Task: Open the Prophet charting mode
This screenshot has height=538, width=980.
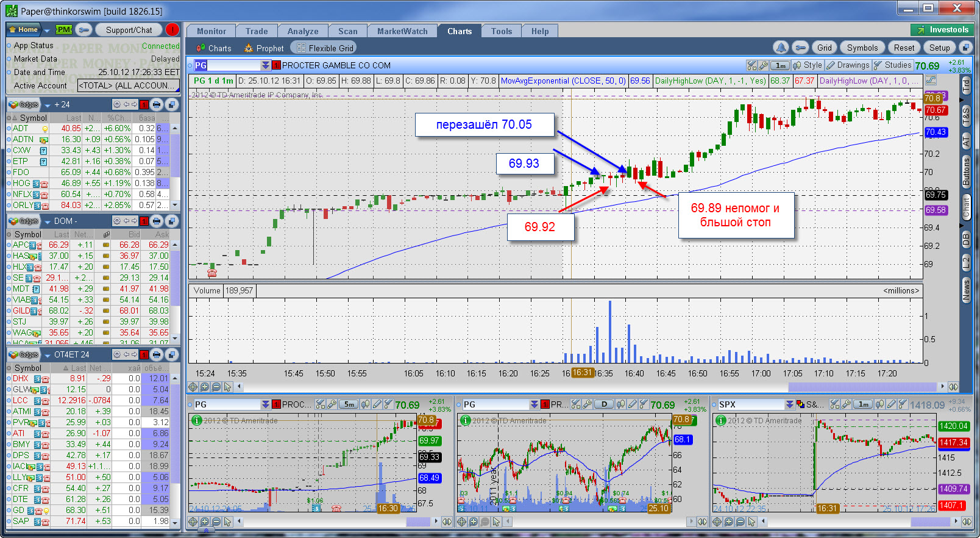Action: click(264, 48)
